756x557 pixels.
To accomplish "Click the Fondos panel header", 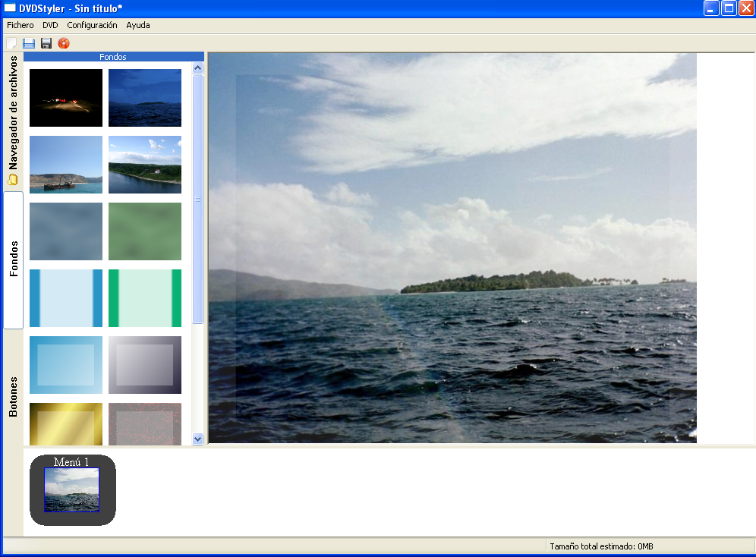I will pos(114,57).
